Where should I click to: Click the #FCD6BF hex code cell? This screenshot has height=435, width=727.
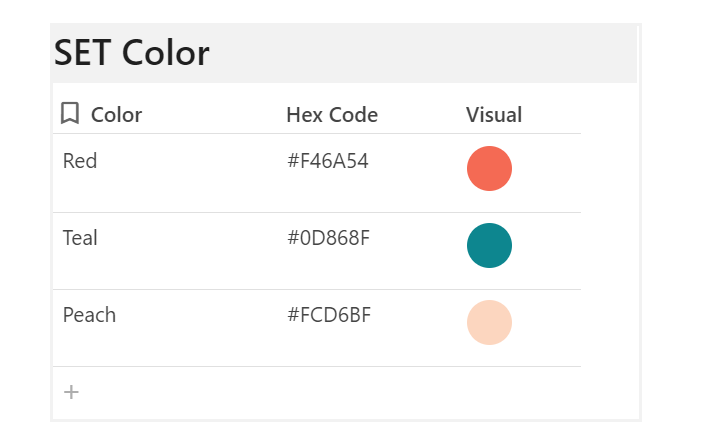pyautogui.click(x=329, y=315)
